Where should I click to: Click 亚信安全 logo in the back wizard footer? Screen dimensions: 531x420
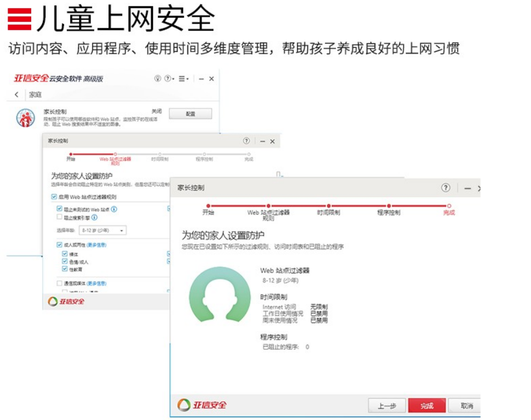[66, 301]
